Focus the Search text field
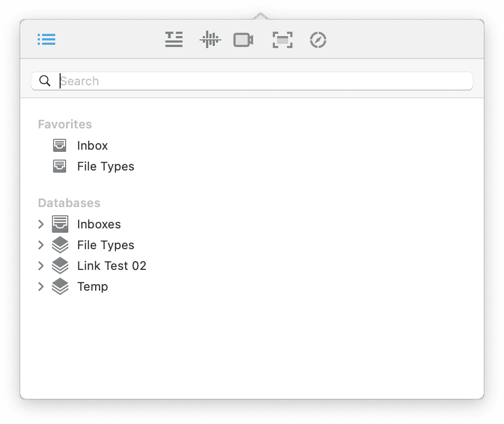The width and height of the screenshot is (504, 424). click(262, 81)
